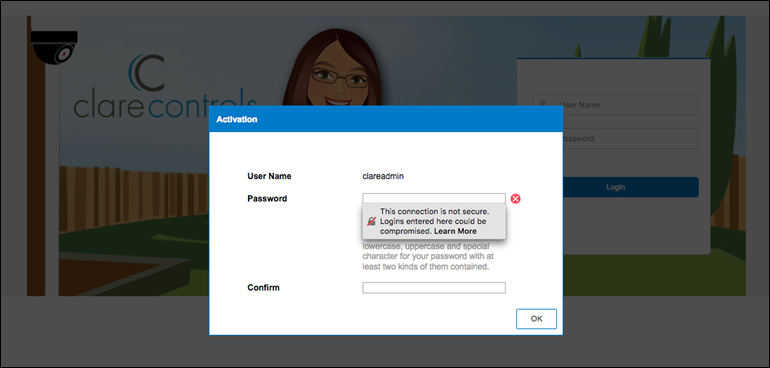The width and height of the screenshot is (770, 368).
Task: Click the "Confirm" label in dialog
Action: point(263,287)
